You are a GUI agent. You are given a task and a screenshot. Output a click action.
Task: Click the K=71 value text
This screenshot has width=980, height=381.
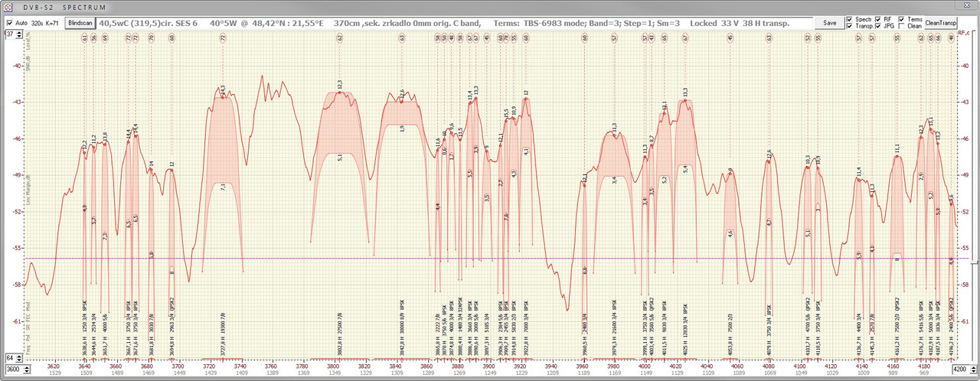point(53,23)
